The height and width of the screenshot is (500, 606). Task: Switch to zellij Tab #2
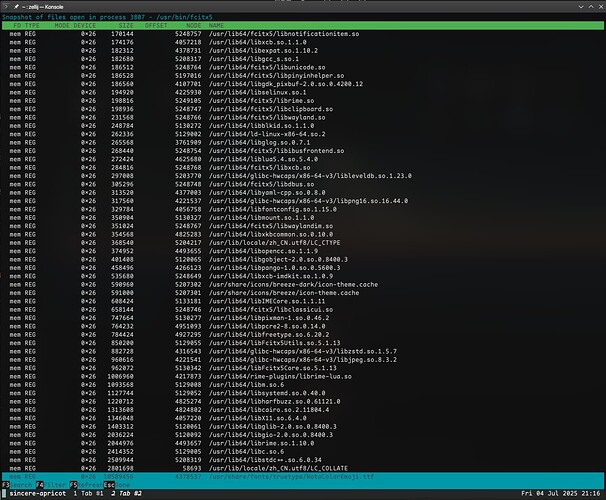pos(127,493)
